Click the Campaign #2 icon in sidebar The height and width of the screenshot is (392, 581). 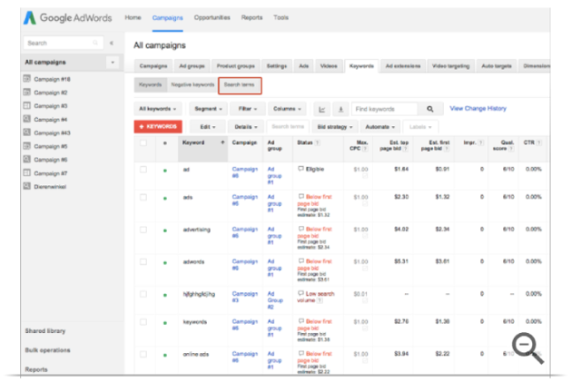click(26, 92)
